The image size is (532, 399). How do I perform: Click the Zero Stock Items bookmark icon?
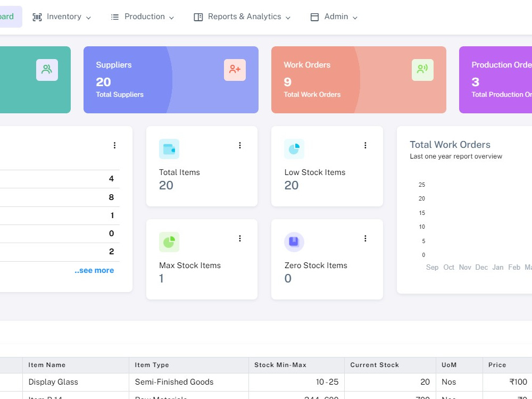point(294,242)
